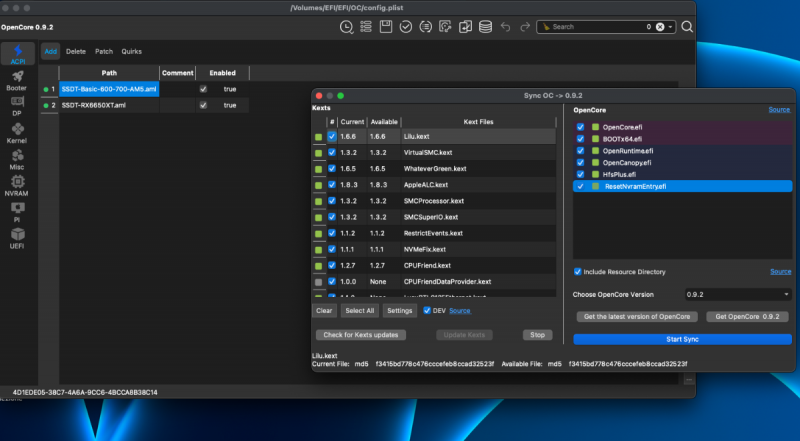Click the save floppy disk toolbar icon
This screenshot has height=441, width=800.
point(385,27)
